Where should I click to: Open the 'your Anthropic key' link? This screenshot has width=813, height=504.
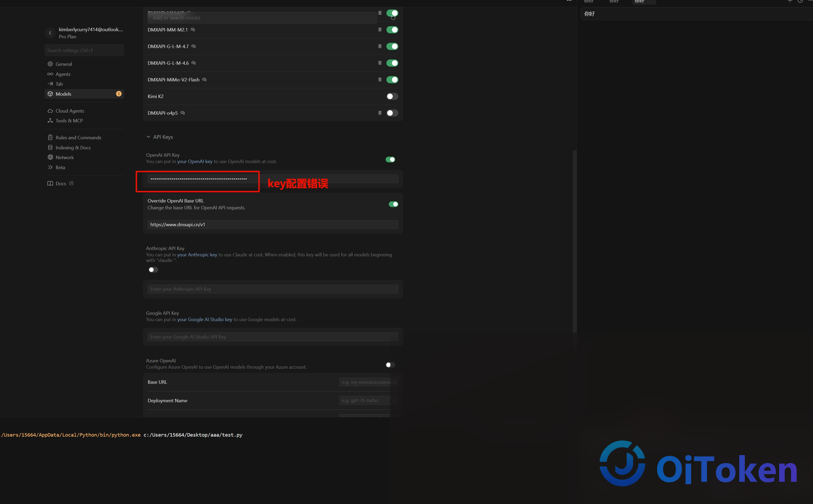(x=197, y=255)
